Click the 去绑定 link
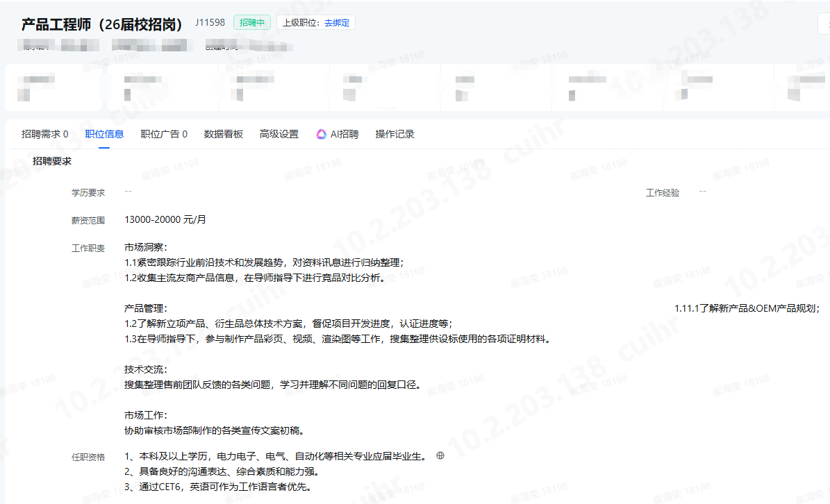Image resolution: width=830 pixels, height=504 pixels. click(x=337, y=23)
